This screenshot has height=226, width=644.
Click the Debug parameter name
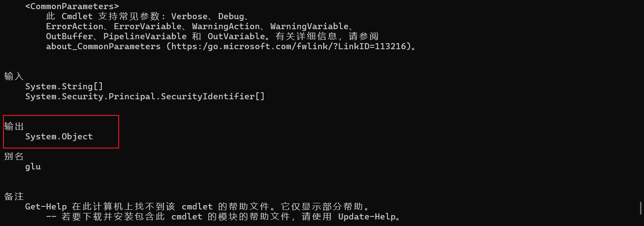click(231, 16)
